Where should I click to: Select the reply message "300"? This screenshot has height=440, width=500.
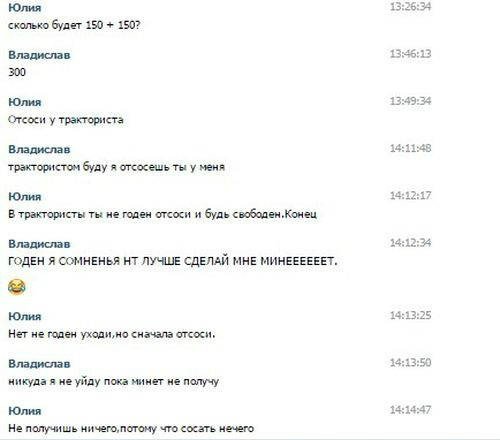(17, 72)
